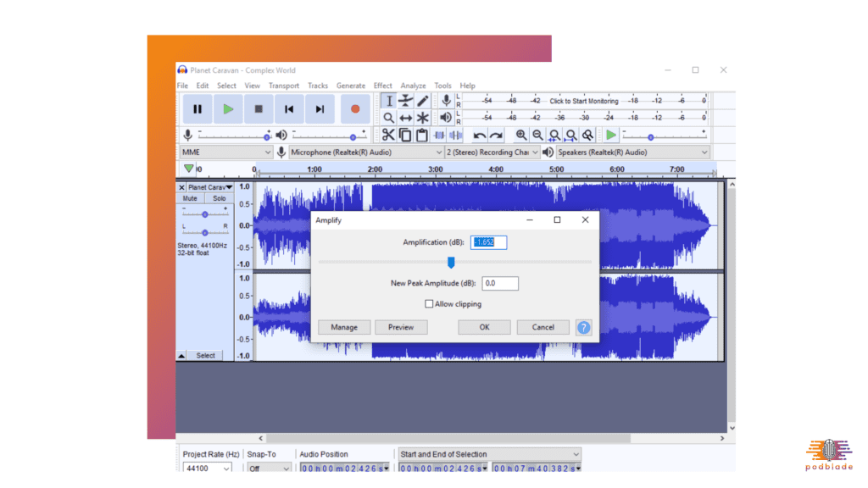Click the 3:00 mark on the timeline ruler
868x488 pixels.
coord(435,169)
